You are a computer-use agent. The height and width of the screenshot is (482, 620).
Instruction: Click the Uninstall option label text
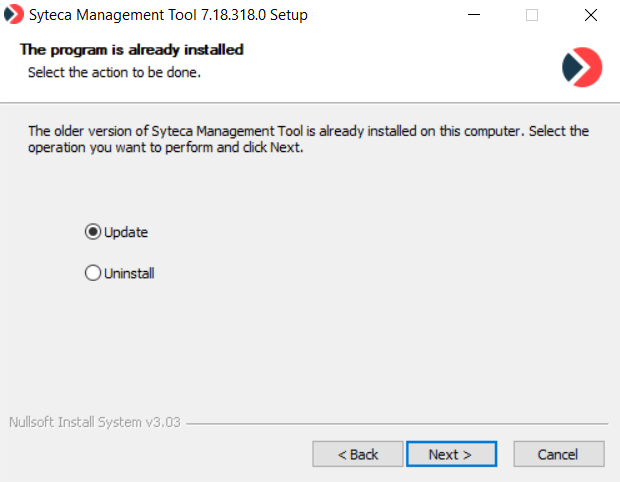pos(129,273)
